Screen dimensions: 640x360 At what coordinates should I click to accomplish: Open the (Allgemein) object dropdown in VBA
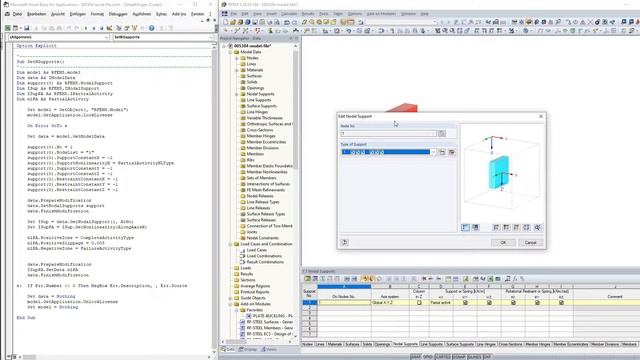pos(107,37)
